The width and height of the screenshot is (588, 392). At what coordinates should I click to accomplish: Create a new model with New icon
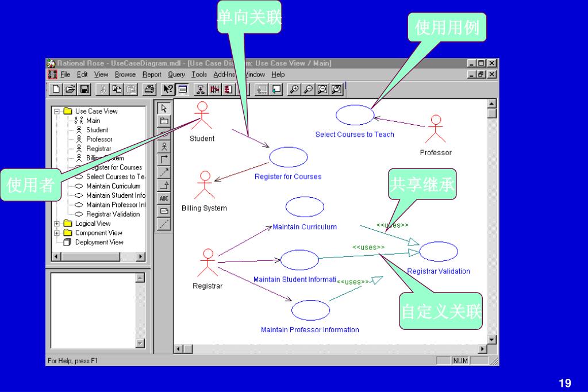coord(56,89)
